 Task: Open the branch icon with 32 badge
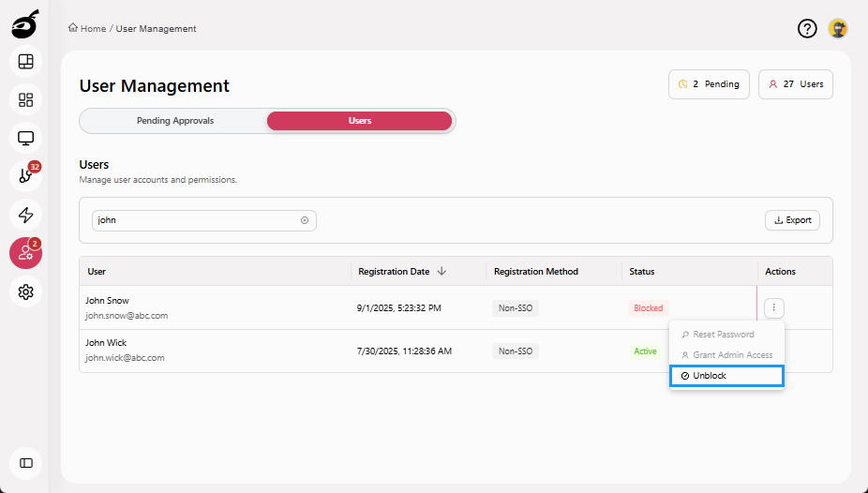26,176
